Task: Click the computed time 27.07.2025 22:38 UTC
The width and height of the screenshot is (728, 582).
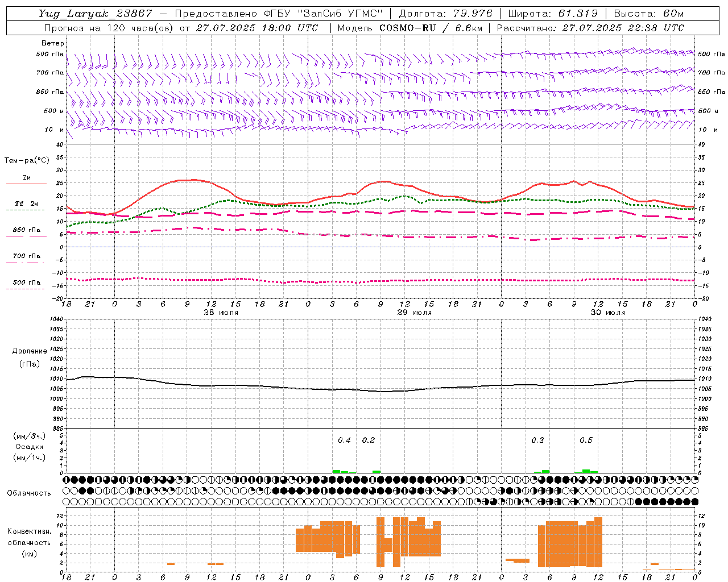Action: click(623, 28)
